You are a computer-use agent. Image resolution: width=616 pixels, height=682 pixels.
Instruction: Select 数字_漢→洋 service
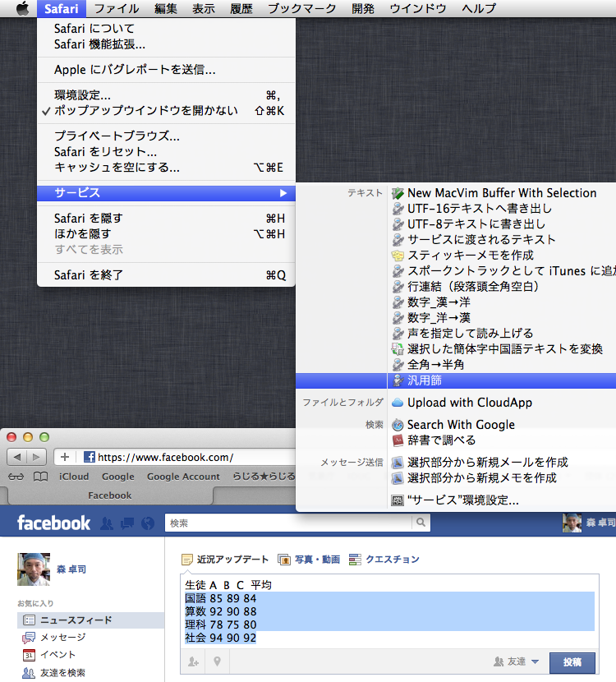click(501, 302)
